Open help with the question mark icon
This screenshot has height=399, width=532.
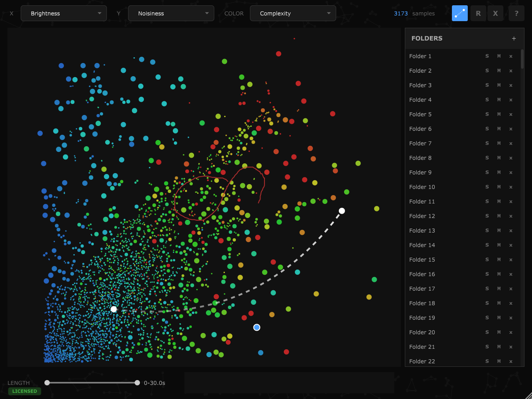click(516, 13)
